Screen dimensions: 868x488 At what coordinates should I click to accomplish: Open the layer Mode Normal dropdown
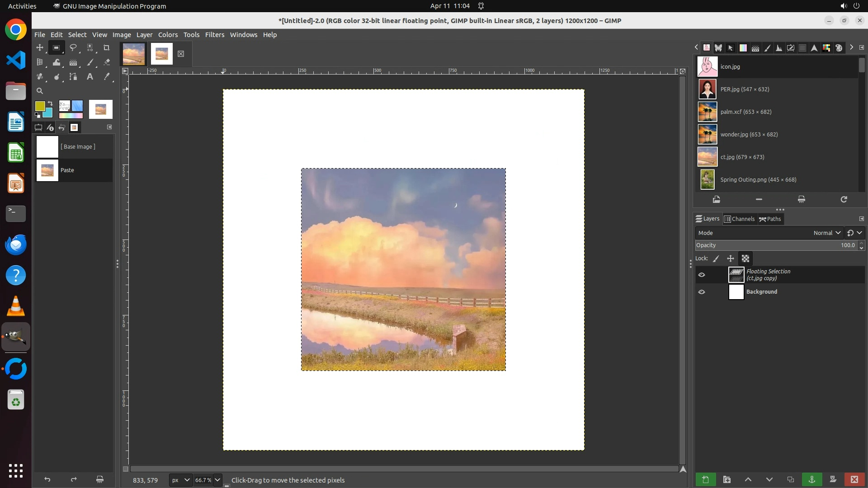click(826, 233)
